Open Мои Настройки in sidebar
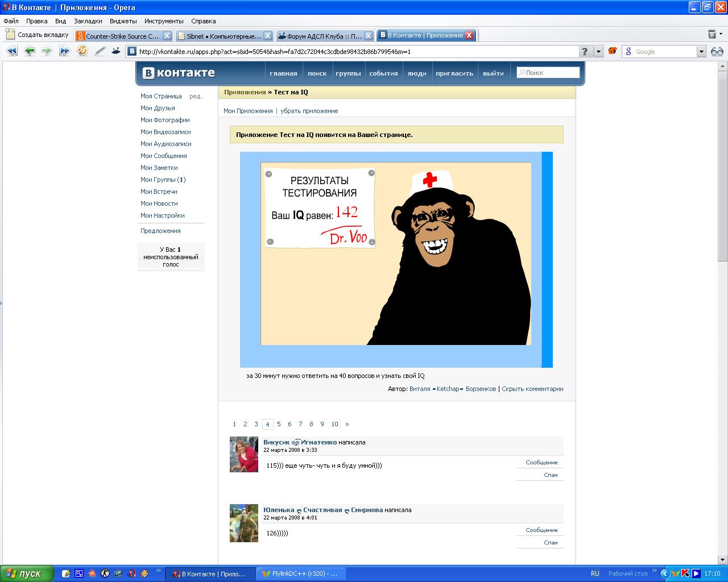The width and height of the screenshot is (728, 582). (163, 215)
